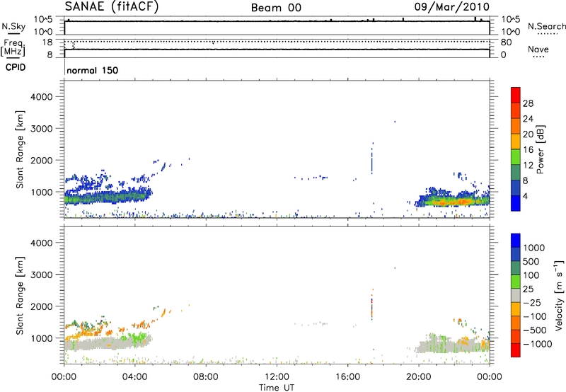Click the 18 tick on frequency axis

47,42
